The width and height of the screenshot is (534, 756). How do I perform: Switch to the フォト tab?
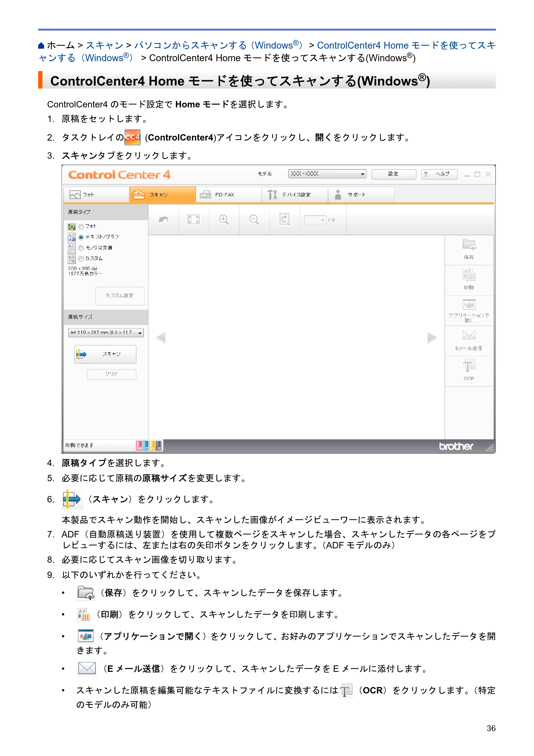[96, 195]
